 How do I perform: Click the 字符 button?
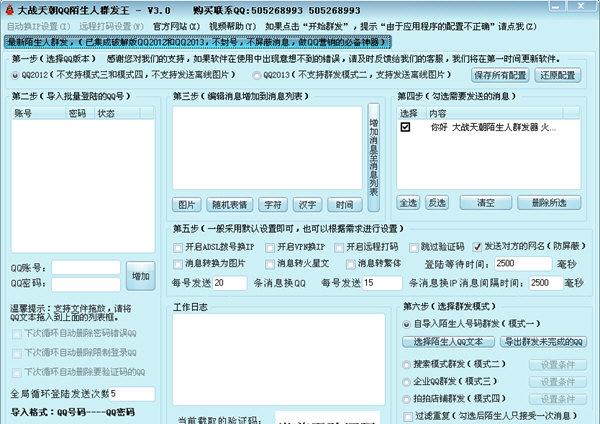[273, 205]
